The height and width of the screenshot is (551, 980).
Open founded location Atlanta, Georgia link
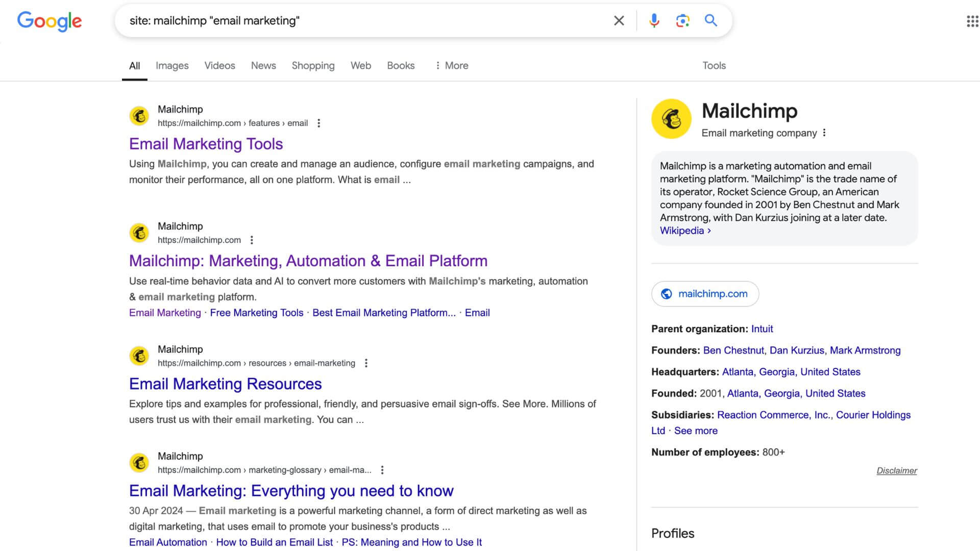(x=796, y=393)
